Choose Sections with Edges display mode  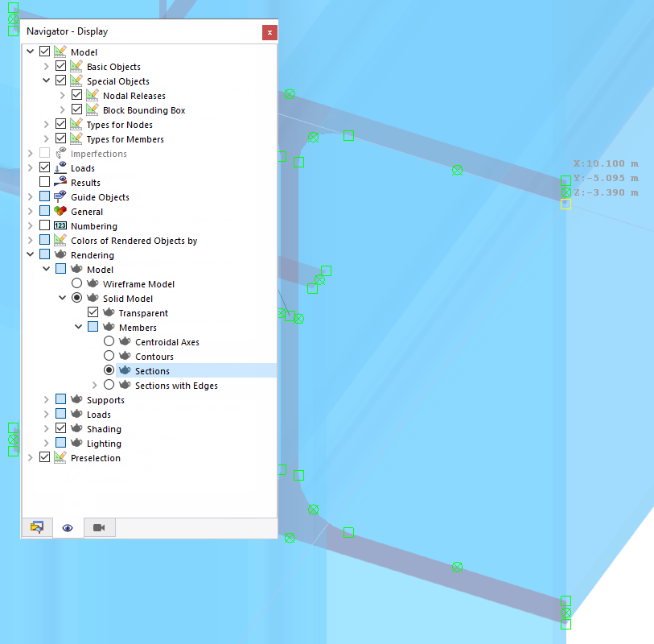[109, 385]
